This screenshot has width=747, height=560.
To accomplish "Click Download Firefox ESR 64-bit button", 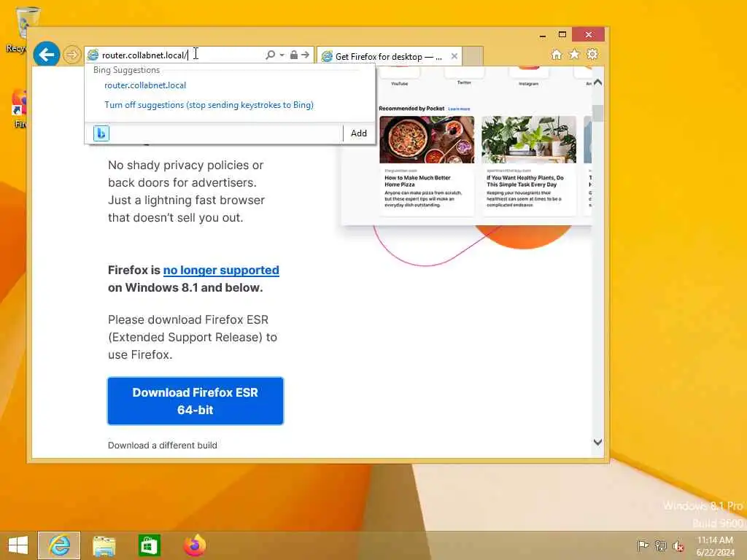I will (196, 401).
